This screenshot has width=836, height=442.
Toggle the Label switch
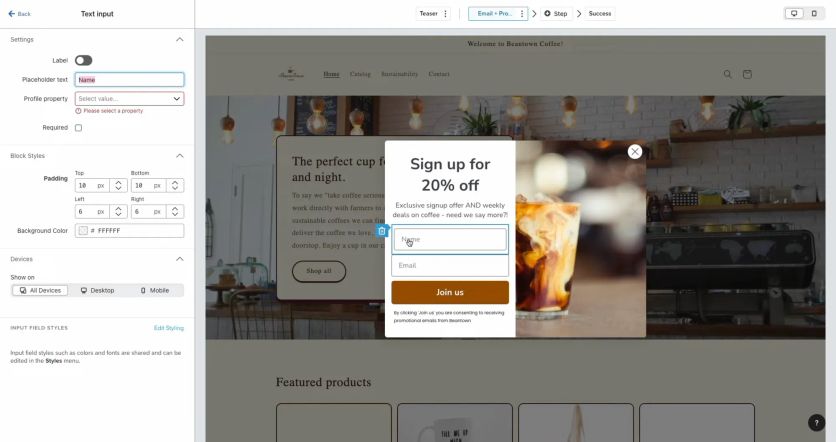click(x=83, y=60)
